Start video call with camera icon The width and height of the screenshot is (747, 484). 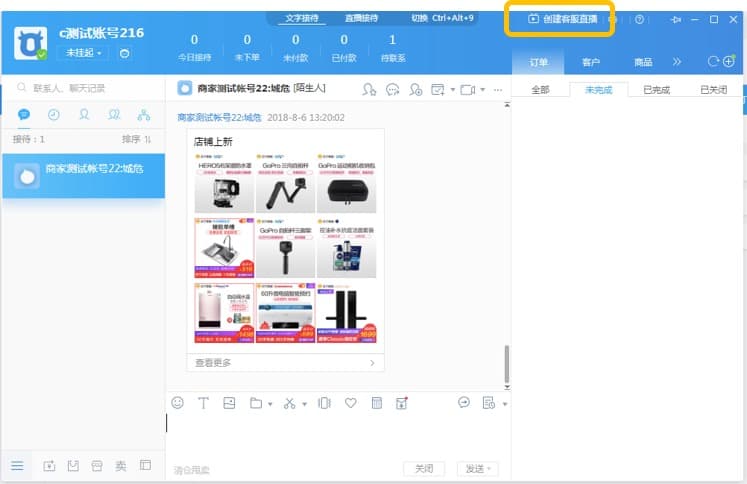pyautogui.click(x=467, y=90)
